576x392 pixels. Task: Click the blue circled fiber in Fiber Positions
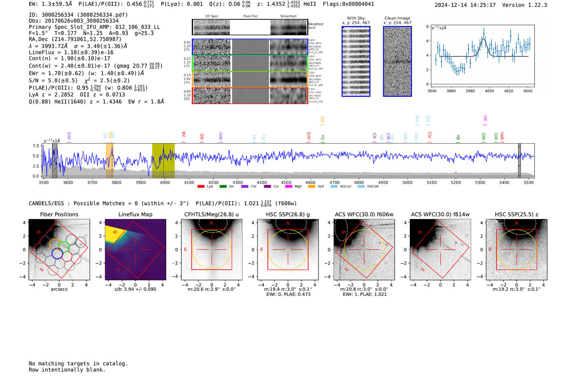[57, 254]
